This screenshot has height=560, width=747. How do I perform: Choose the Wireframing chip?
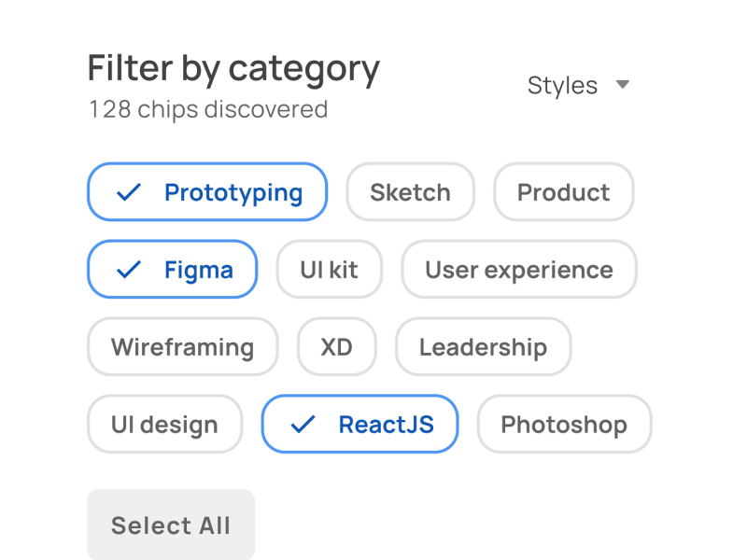tap(182, 347)
